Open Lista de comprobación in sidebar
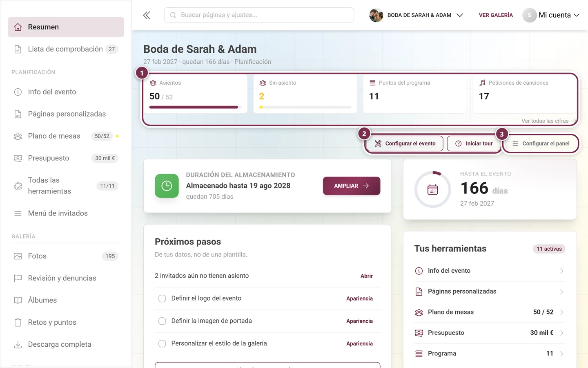The height and width of the screenshot is (368, 588). (x=66, y=49)
